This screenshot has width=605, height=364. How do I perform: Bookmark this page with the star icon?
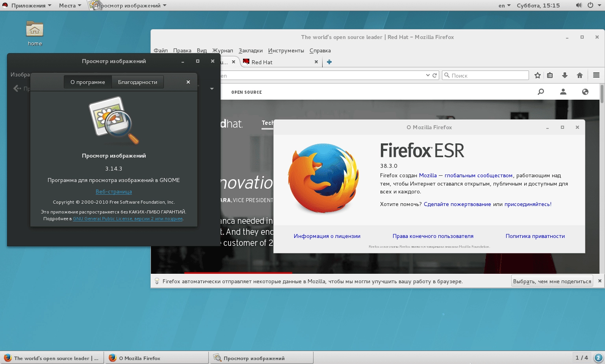point(538,75)
